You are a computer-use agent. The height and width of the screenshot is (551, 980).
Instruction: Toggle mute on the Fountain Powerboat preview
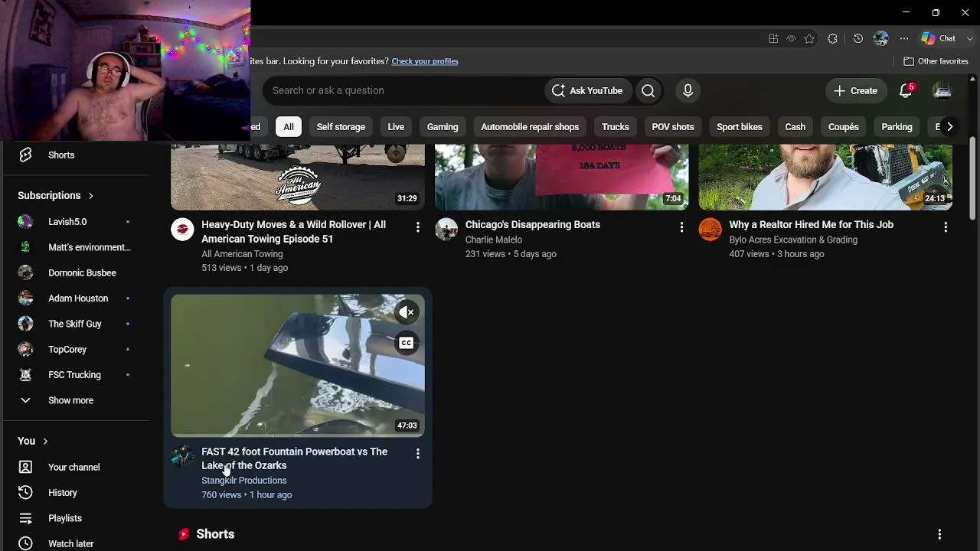[407, 312]
